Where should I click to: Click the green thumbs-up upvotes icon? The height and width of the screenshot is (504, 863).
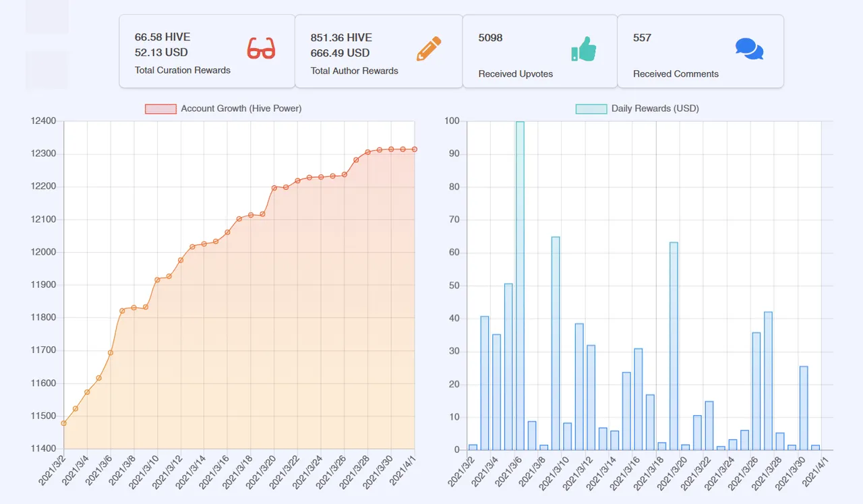pos(584,49)
